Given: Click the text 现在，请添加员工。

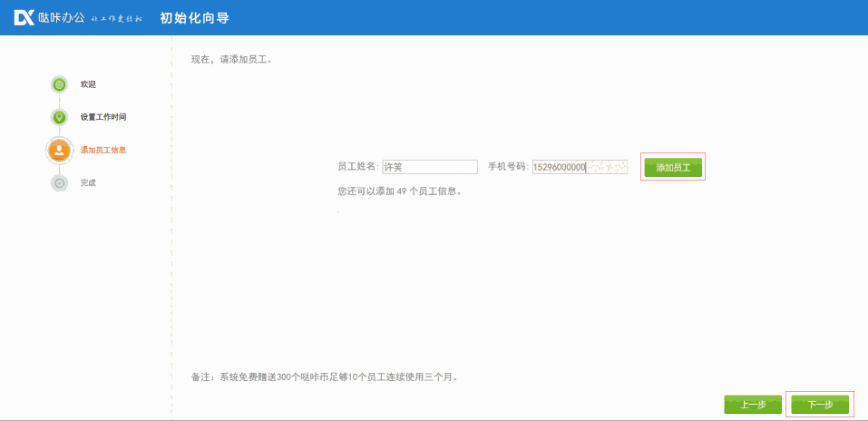Looking at the screenshot, I should (232, 59).
